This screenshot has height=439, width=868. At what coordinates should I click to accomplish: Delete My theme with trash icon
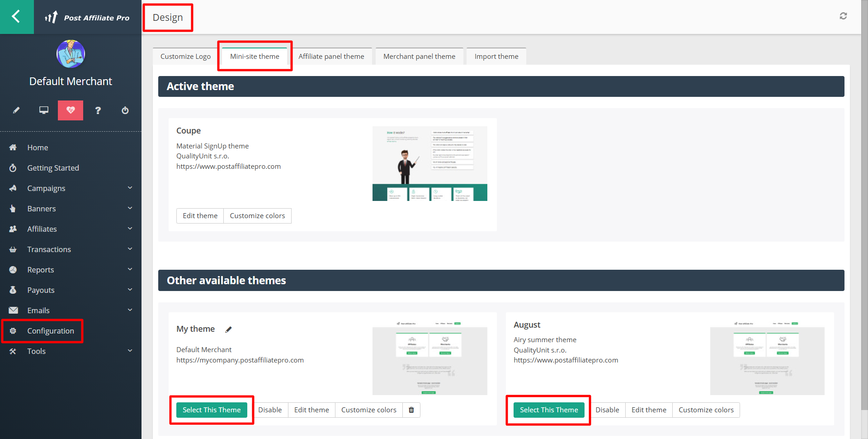click(411, 410)
